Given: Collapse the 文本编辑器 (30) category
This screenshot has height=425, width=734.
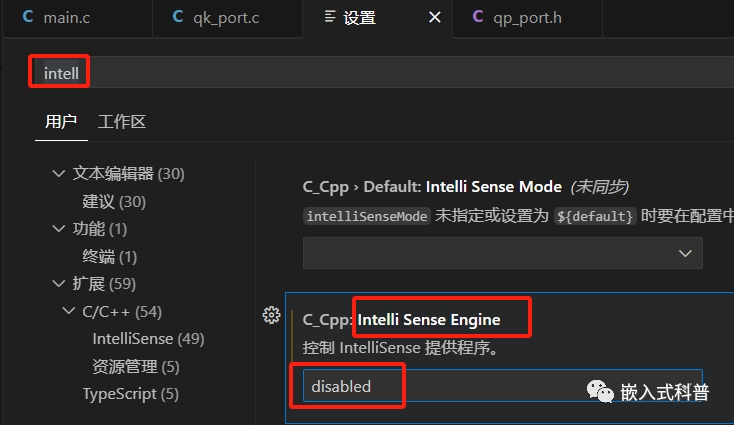Looking at the screenshot, I should tap(59, 174).
